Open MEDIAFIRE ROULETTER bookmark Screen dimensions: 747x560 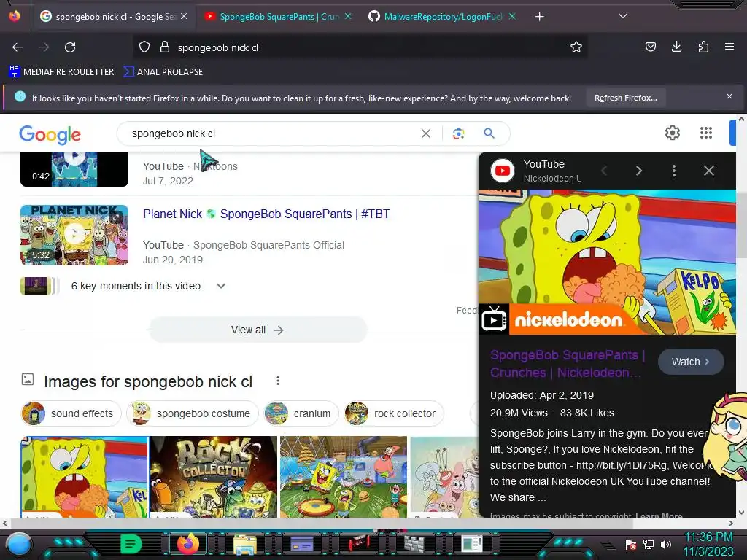pos(61,72)
